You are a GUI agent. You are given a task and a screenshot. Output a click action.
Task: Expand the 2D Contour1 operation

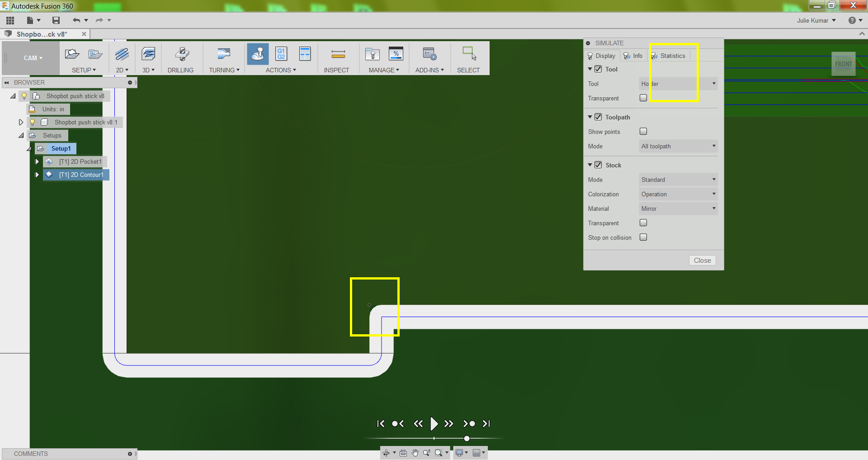[37, 175]
